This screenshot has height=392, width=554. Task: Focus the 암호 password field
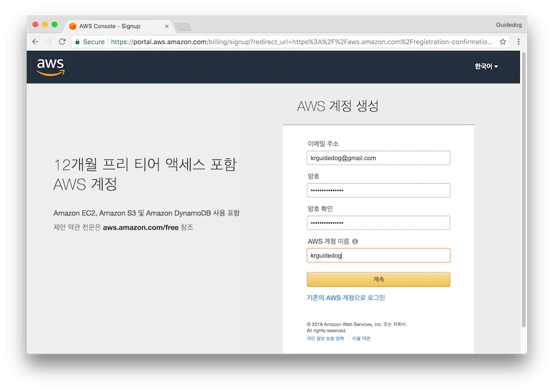(x=378, y=190)
